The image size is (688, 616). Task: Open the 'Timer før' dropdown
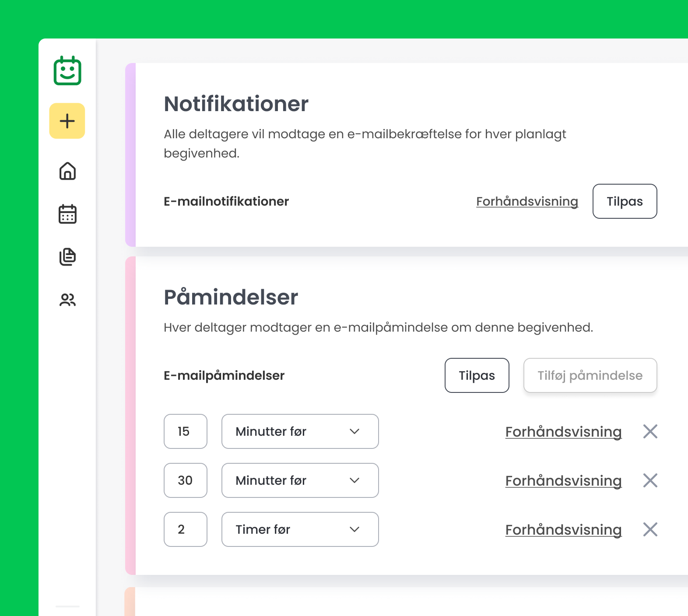[300, 529]
